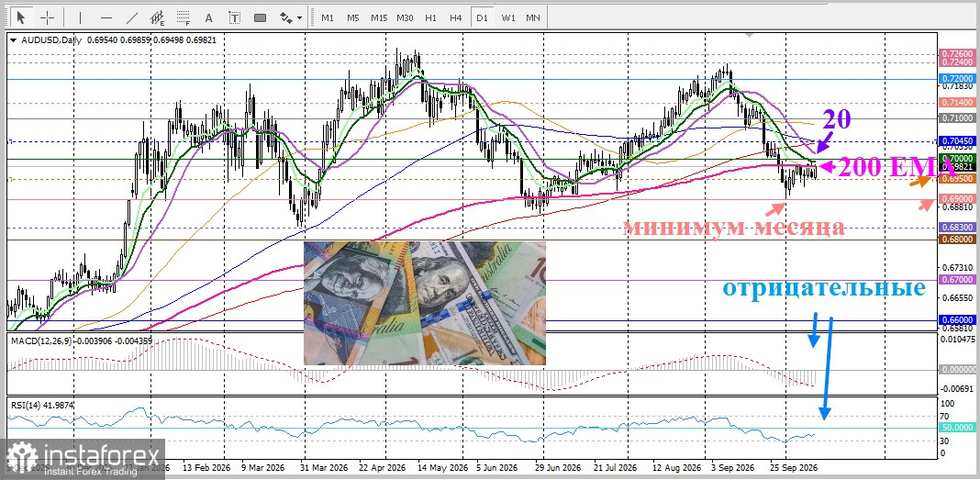The width and height of the screenshot is (980, 480).
Task: Switch chart to M15 timeframe
Action: tap(379, 17)
